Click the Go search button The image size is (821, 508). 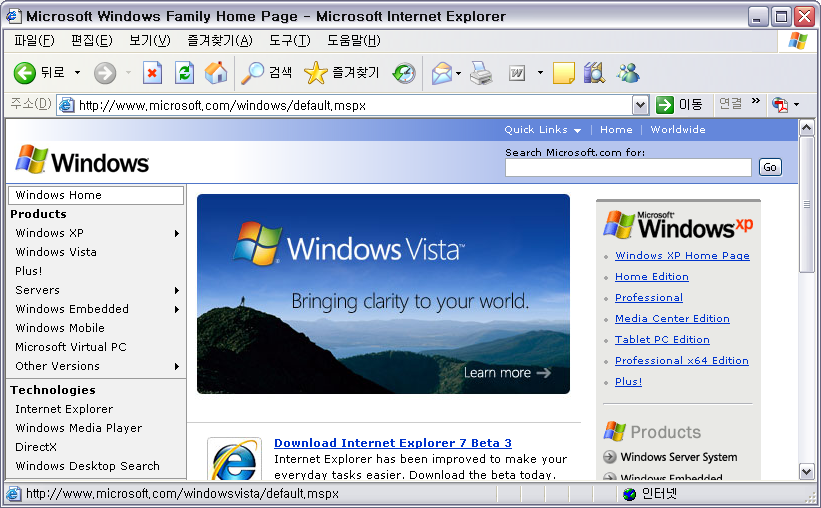point(770,168)
